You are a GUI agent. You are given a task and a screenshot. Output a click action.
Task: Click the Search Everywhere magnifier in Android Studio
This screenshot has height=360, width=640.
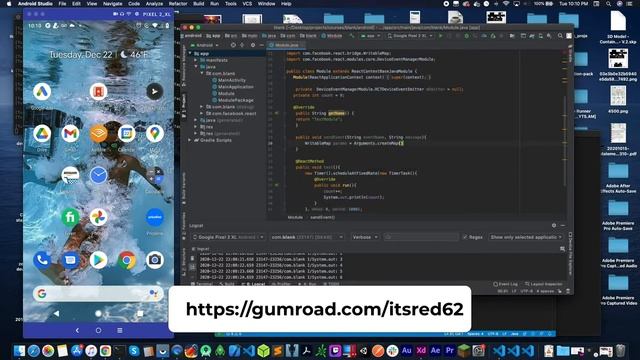click(x=560, y=36)
